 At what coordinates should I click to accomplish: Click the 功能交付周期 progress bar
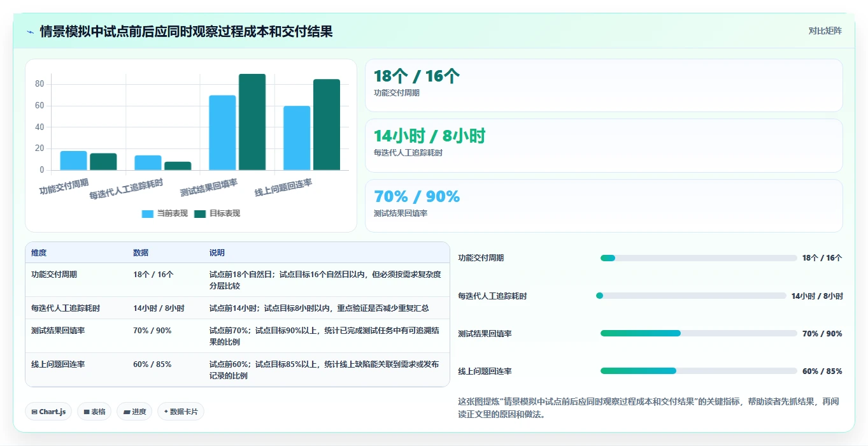[699, 258]
